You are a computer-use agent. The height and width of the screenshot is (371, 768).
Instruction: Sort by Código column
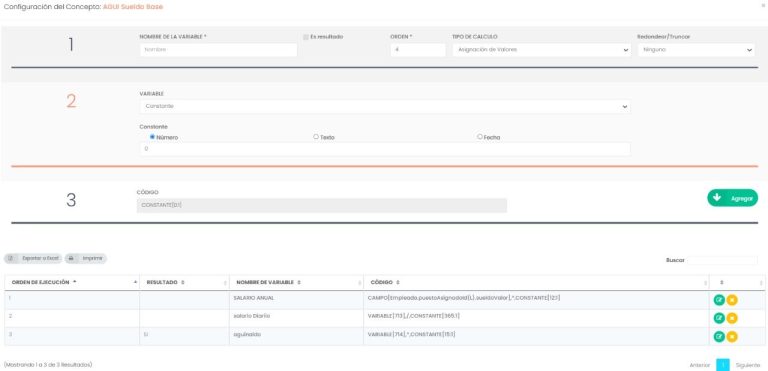(536, 282)
